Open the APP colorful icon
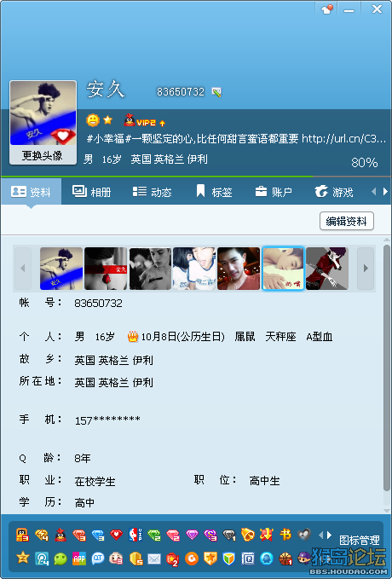The image size is (392, 579). pyautogui.click(x=79, y=559)
